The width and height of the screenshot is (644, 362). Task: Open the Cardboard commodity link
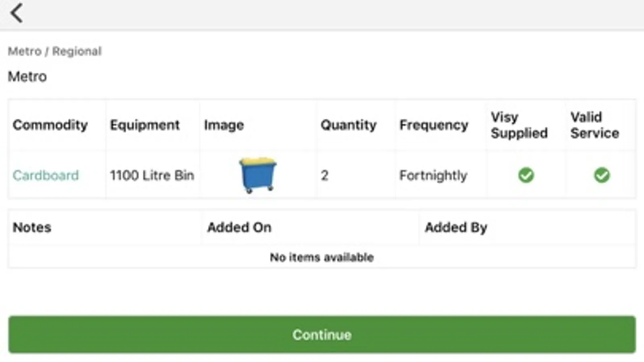click(46, 175)
